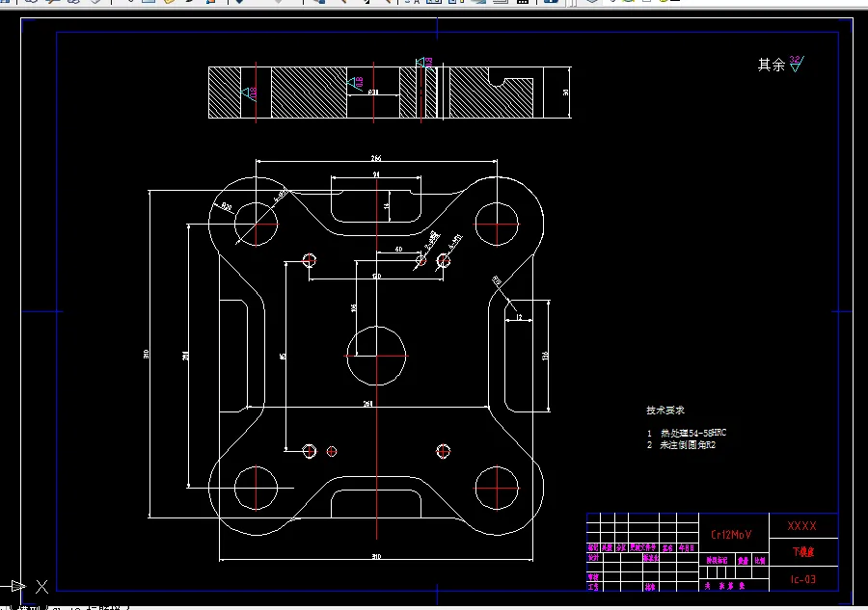The width and height of the screenshot is (868, 610).
Task: Click the note line 未注倒圆角R2
Action: click(688, 444)
